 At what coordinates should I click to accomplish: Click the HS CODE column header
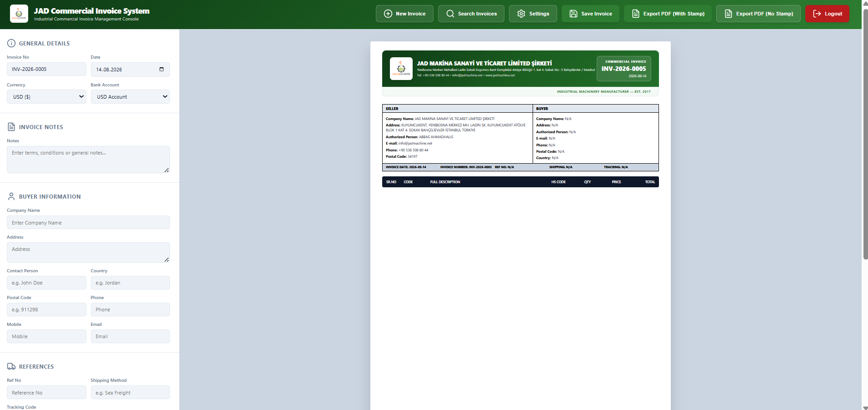point(559,182)
